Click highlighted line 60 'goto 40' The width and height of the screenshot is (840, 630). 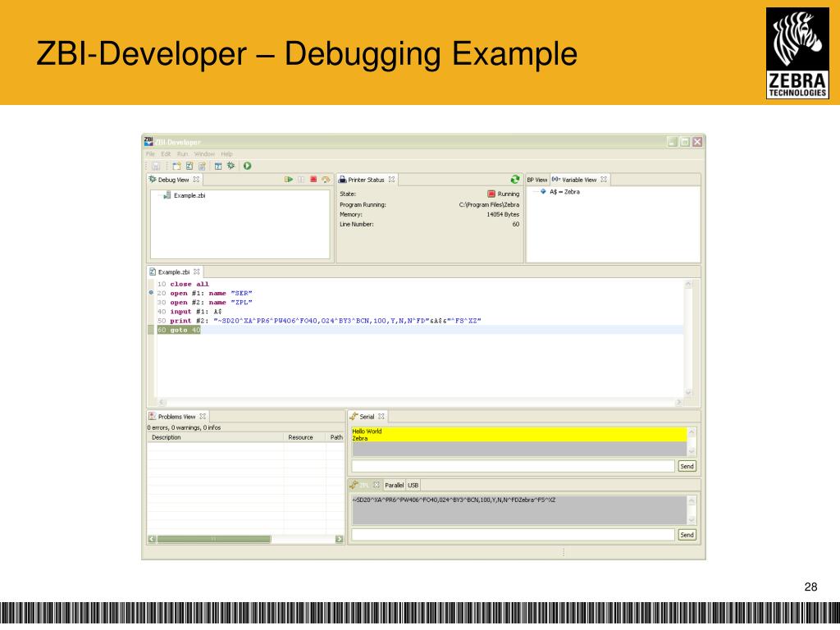[179, 330]
